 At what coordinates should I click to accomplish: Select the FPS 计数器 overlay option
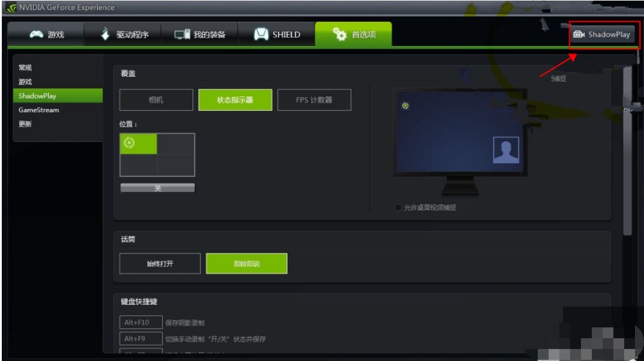[314, 100]
